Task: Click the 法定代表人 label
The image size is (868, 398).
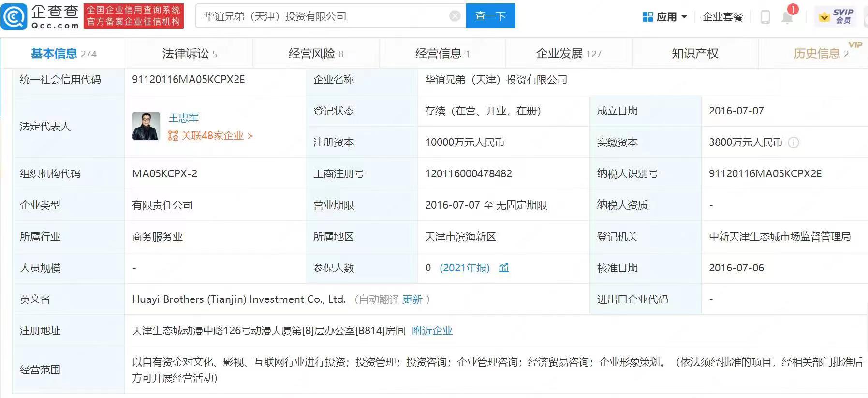Action: [x=45, y=127]
